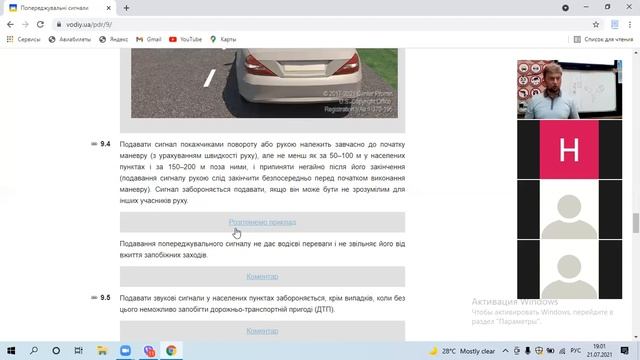Viewport: 640px width, 360px height.
Task: Open Gmail bookmark
Action: click(149, 39)
